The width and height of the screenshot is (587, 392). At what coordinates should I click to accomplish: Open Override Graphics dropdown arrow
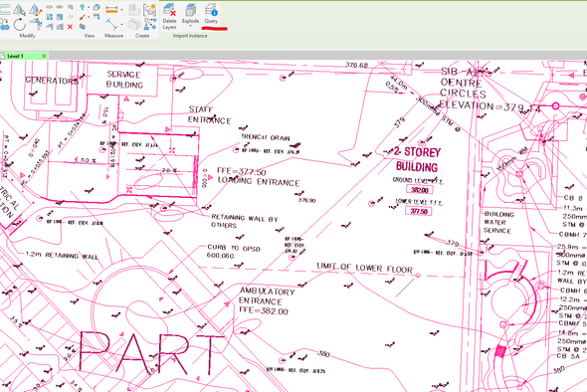point(89,18)
